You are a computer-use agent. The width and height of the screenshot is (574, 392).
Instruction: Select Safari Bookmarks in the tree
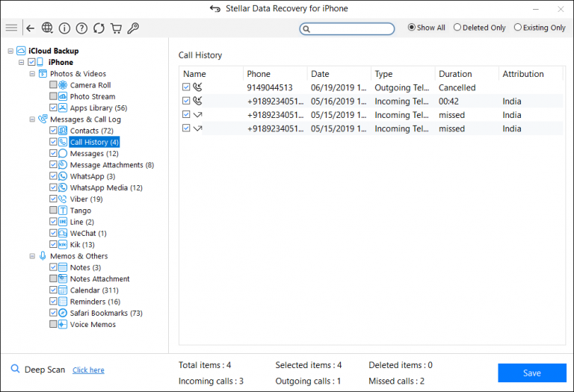[105, 313]
